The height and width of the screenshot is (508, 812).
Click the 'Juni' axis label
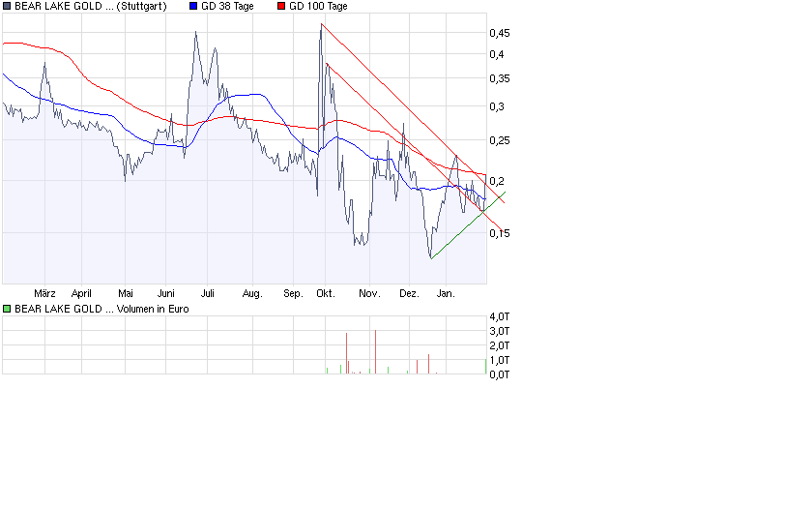click(x=165, y=293)
